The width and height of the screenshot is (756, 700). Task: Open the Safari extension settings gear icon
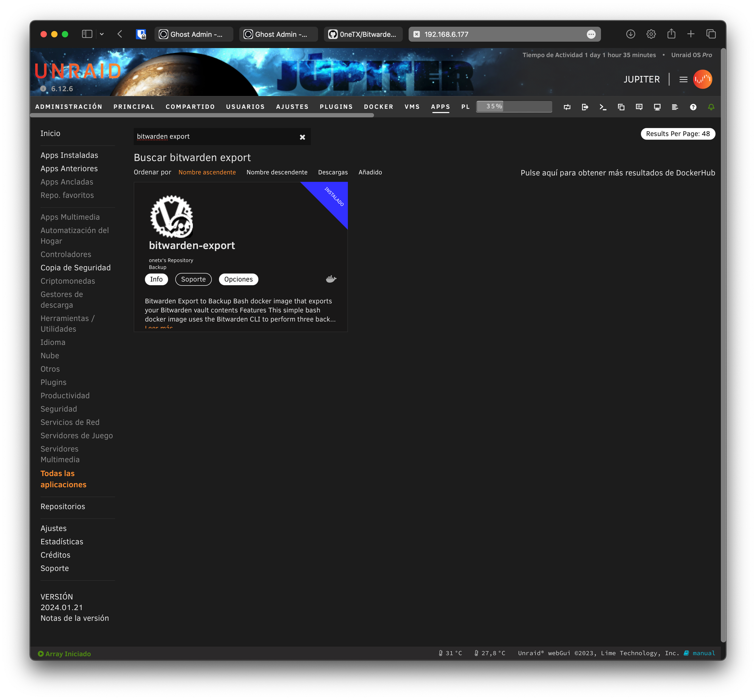pyautogui.click(x=651, y=34)
